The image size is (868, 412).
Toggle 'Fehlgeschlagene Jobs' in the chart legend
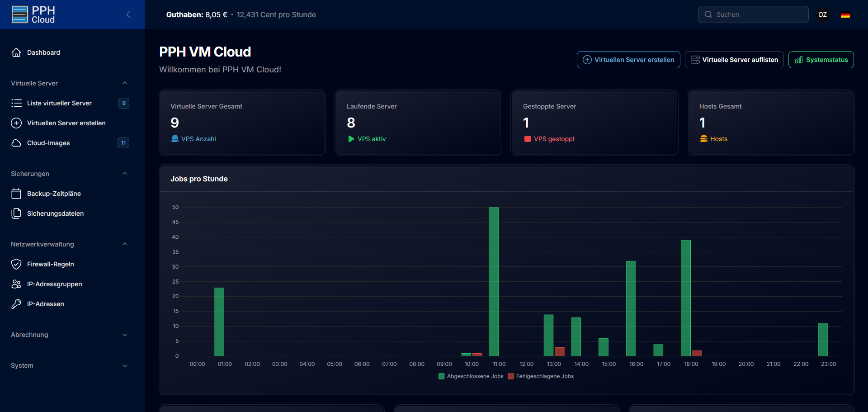(541, 376)
